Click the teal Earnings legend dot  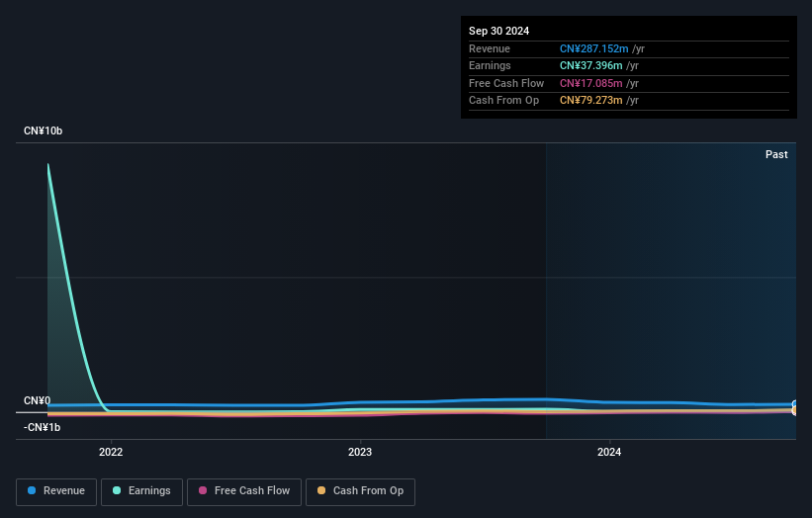pos(117,490)
